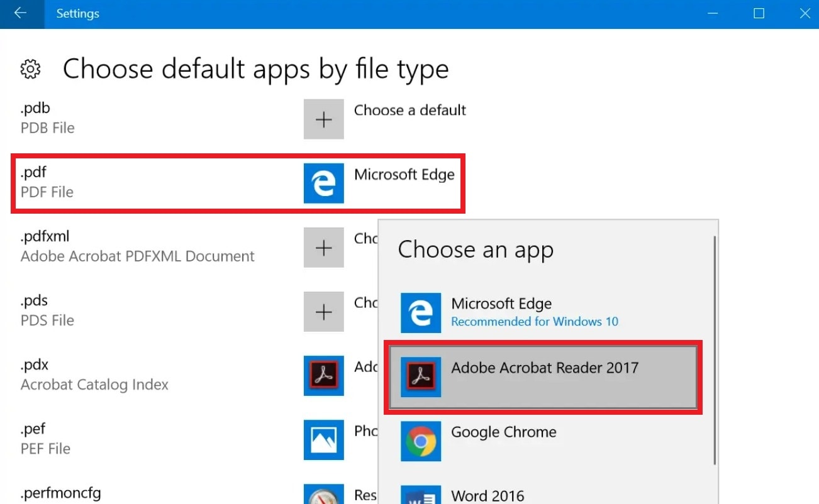Choose Google Chrome from the app list
819x504 pixels.
(x=503, y=432)
